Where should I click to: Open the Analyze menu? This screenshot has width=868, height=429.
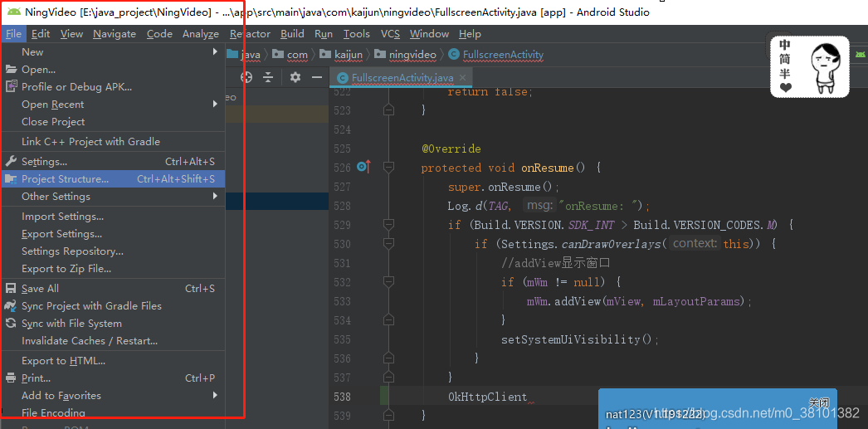pos(201,34)
